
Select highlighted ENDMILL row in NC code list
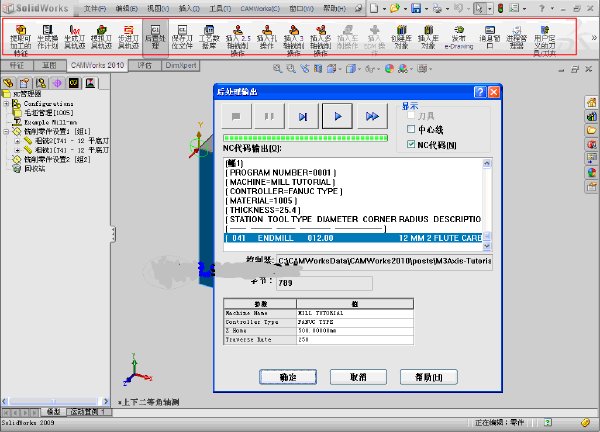(x=353, y=238)
